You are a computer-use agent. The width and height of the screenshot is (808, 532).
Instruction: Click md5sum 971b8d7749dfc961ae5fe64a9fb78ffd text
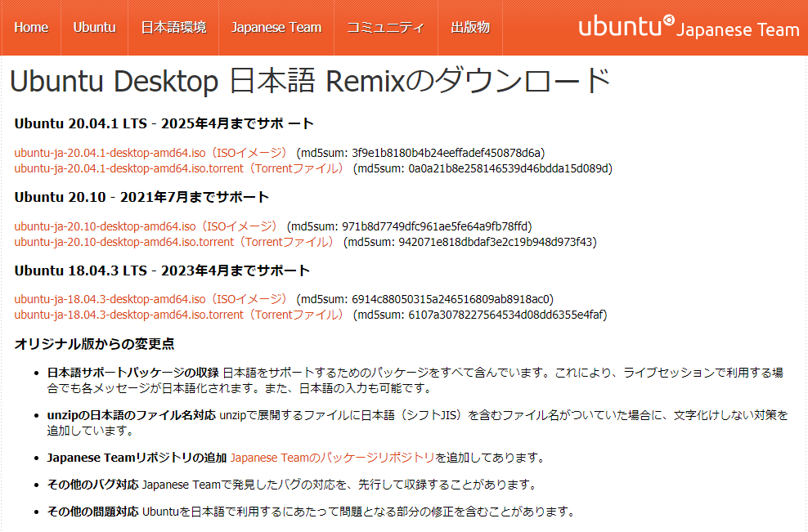pos(409,226)
